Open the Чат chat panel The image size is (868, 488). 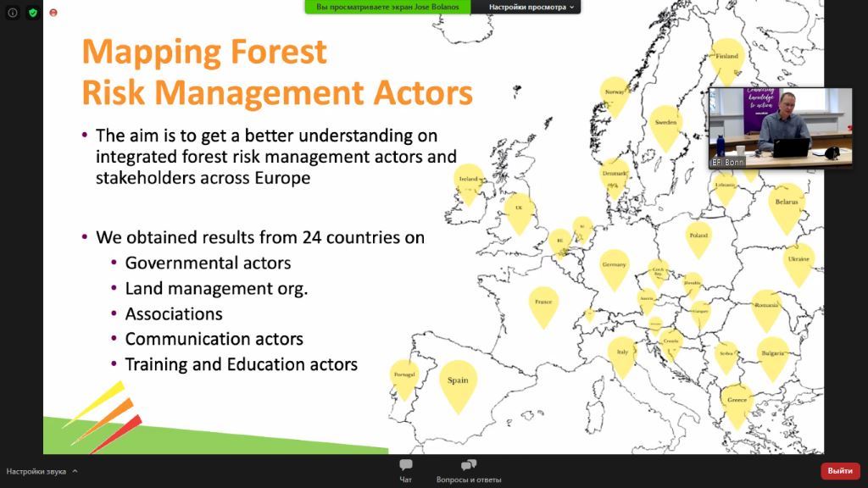click(406, 471)
